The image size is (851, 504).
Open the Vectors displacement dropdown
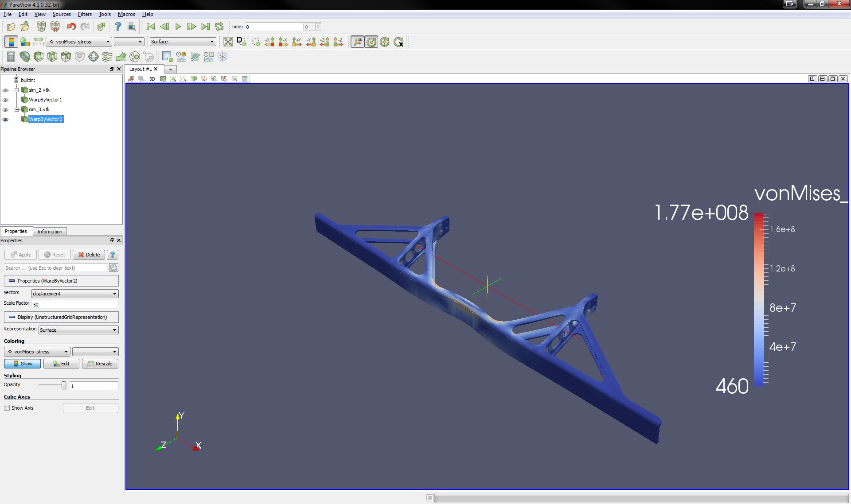(74, 294)
